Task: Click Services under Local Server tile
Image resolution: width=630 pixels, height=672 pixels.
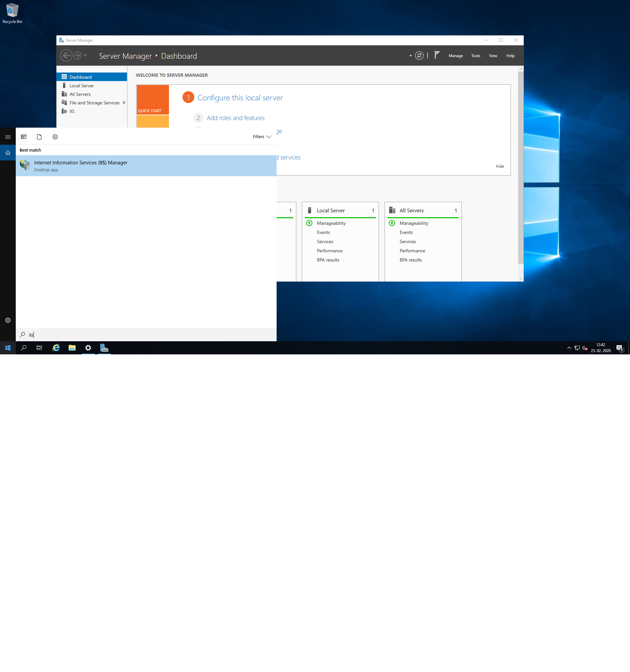Action: [325, 241]
